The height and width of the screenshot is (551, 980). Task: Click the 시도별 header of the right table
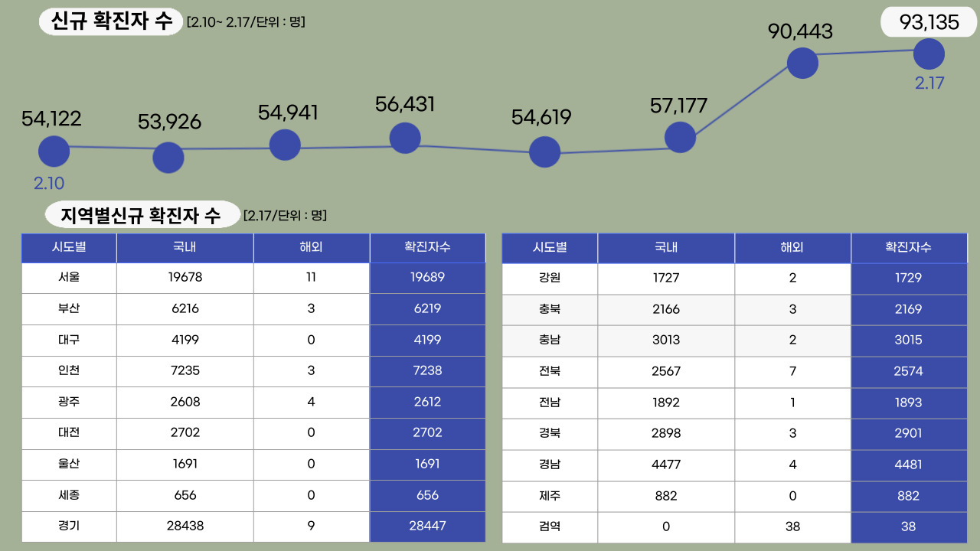[550, 247]
